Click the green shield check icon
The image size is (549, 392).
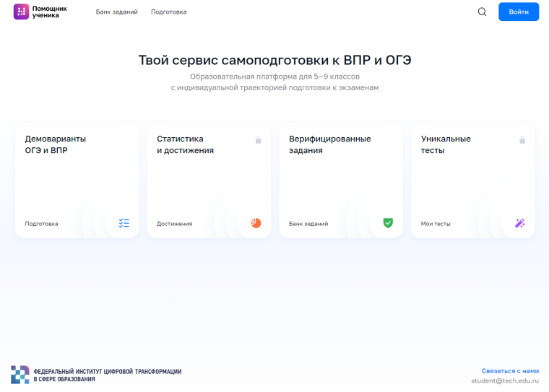point(388,223)
